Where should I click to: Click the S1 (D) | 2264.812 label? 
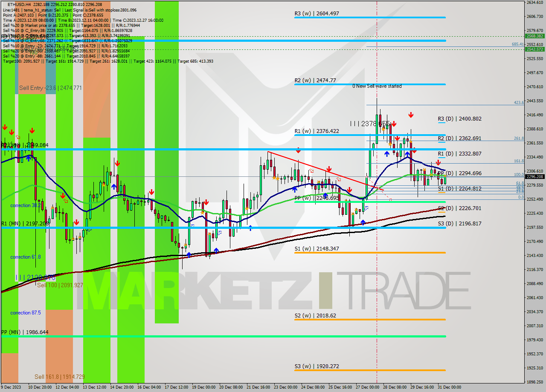(x=459, y=189)
